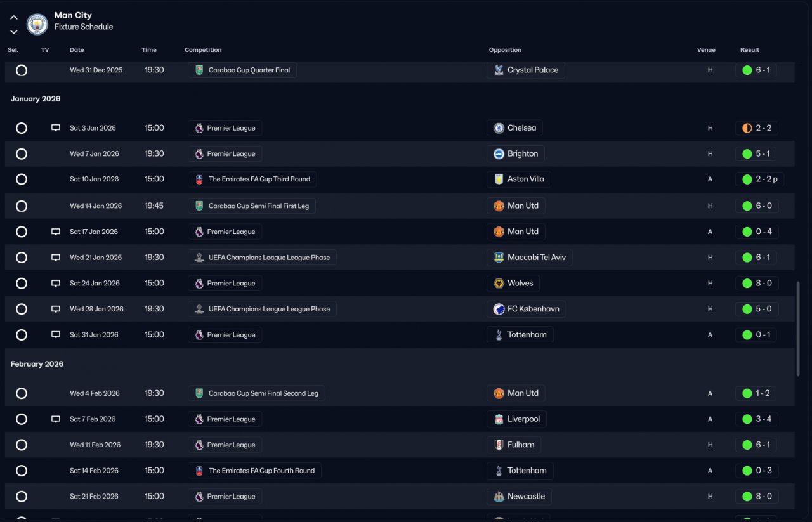Open Carabao Cup Semi Final Second Leg competition
Screen dimensions: 812x522
[256, 393]
